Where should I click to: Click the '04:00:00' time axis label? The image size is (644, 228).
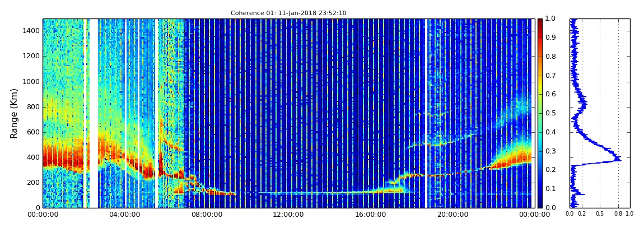point(124,215)
